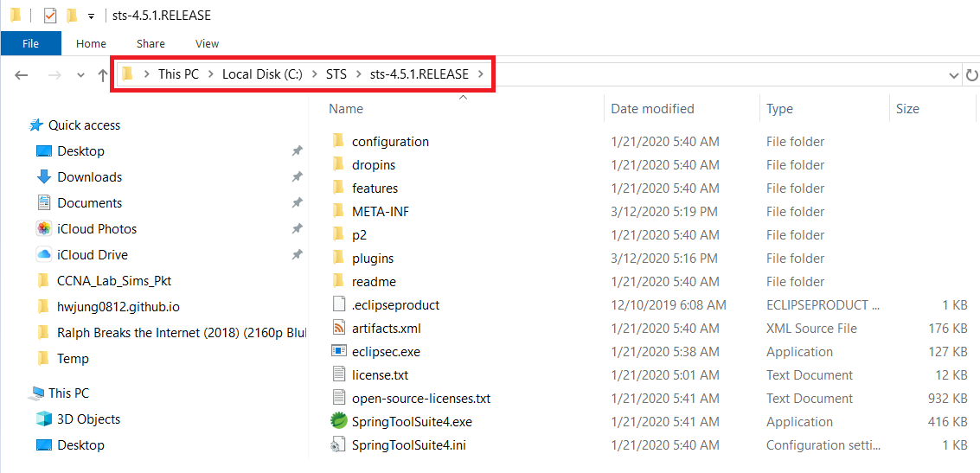Open the configuration folder icon

click(x=338, y=141)
